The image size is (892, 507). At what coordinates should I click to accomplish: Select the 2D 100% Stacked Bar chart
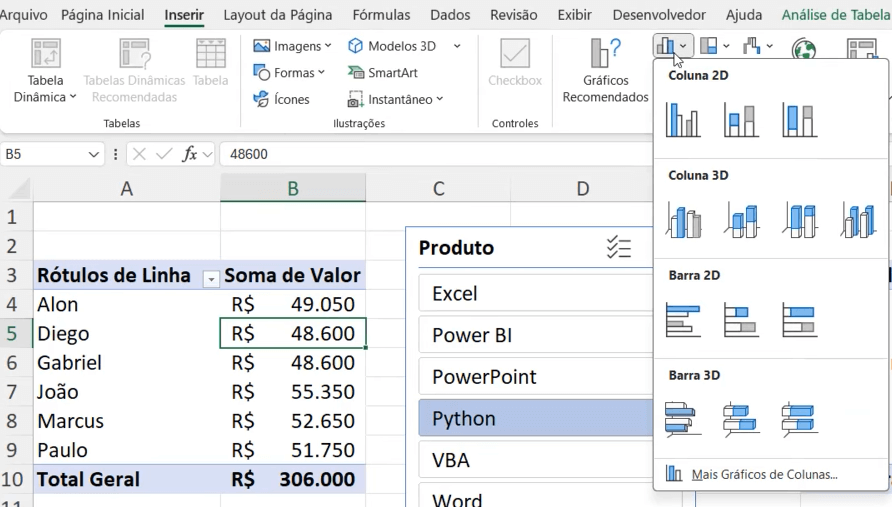[x=799, y=320]
